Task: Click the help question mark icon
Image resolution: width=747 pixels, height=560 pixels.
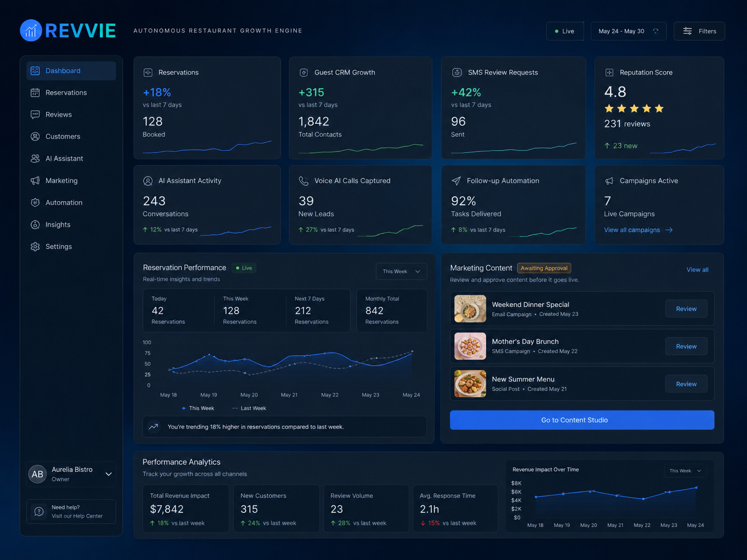Action: (39, 512)
